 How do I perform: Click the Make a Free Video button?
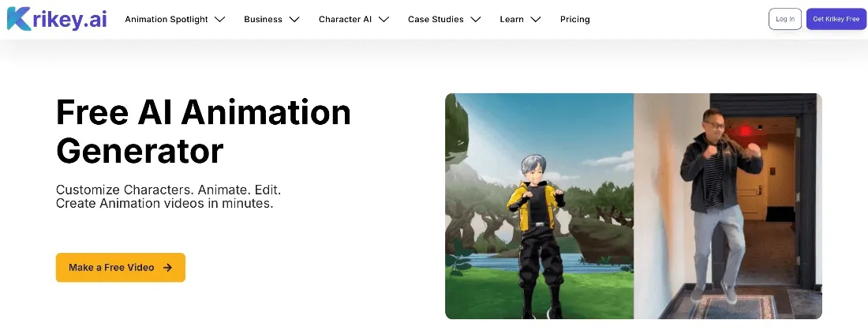(120, 267)
